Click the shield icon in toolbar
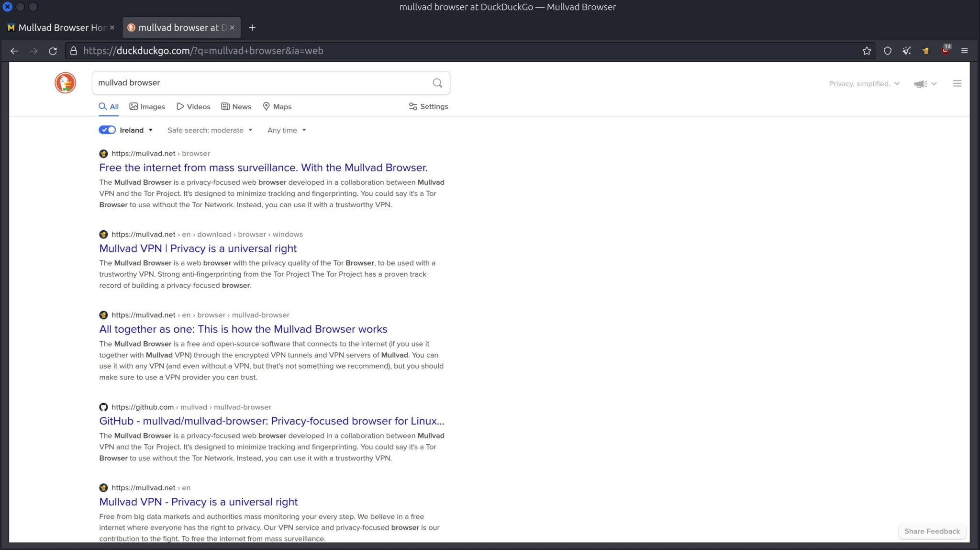The height and width of the screenshot is (550, 980). click(x=887, y=51)
